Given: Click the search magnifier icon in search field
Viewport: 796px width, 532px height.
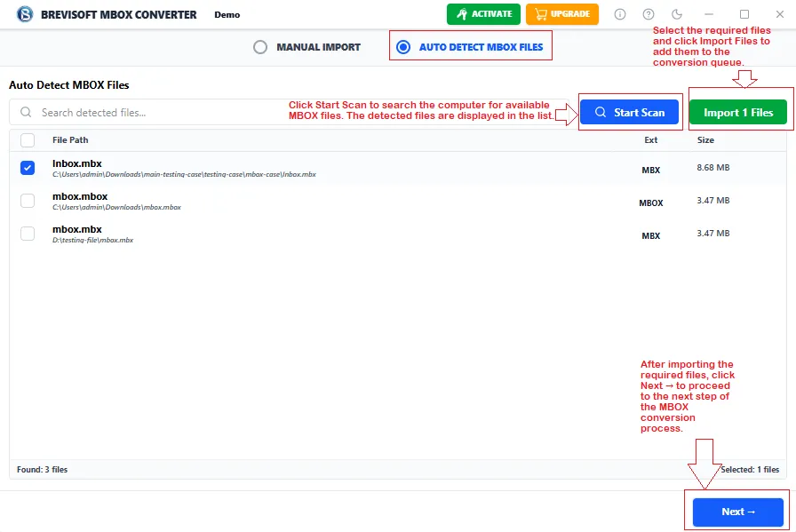Looking at the screenshot, I should (26, 112).
